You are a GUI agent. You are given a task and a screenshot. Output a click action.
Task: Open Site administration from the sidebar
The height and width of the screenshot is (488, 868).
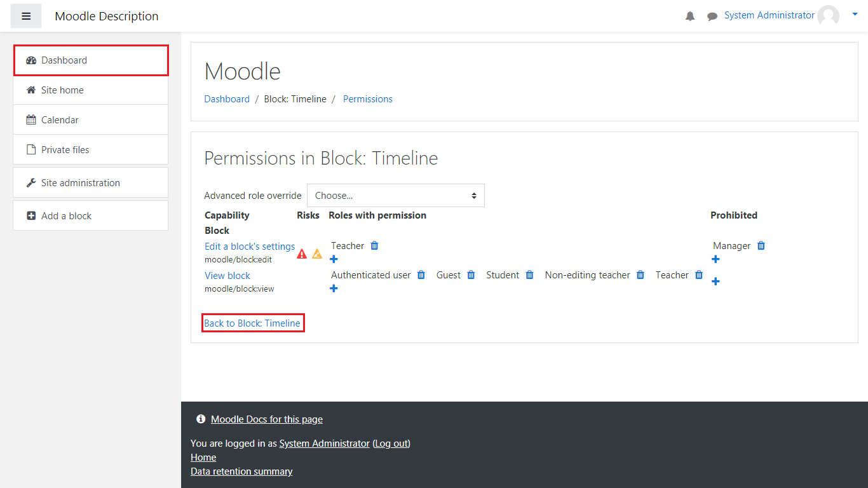(80, 183)
